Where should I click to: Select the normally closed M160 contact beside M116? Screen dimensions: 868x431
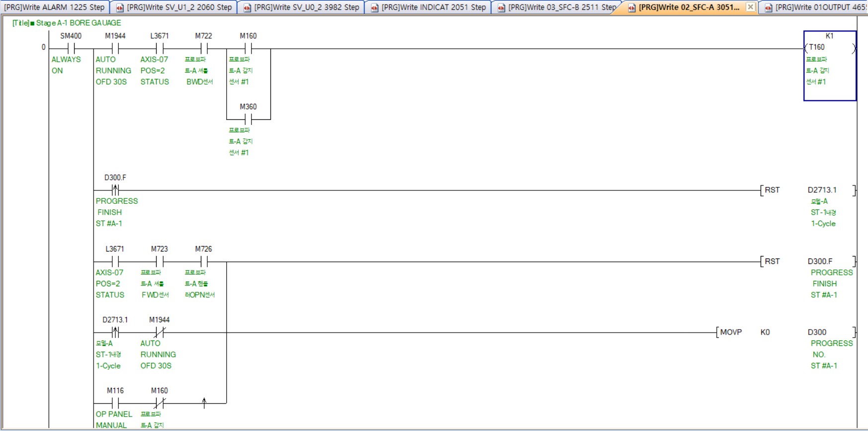point(160,403)
